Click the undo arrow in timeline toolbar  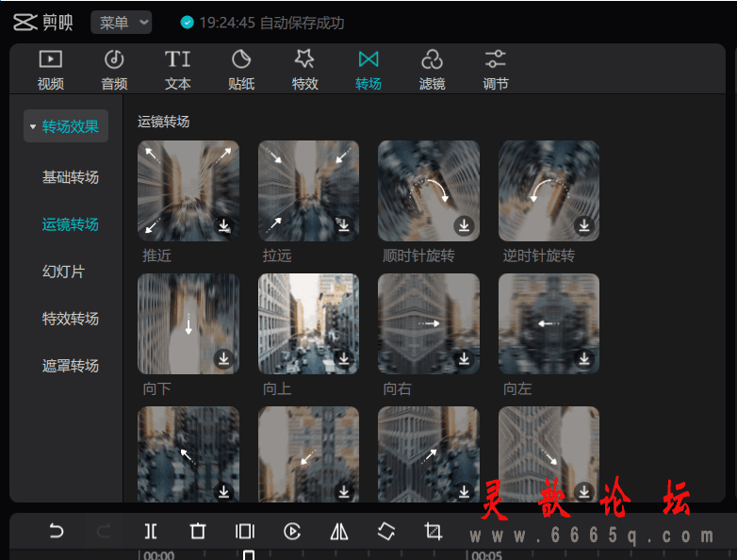pos(57,532)
